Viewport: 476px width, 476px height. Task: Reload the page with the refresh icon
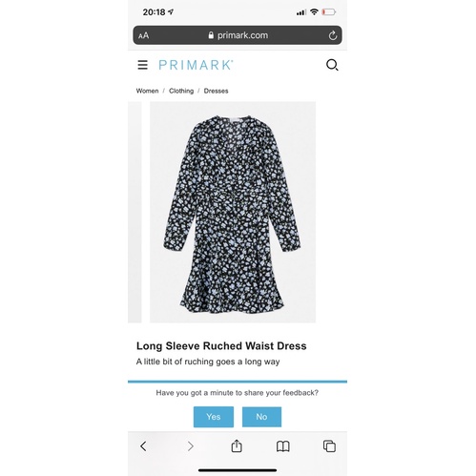(x=333, y=35)
